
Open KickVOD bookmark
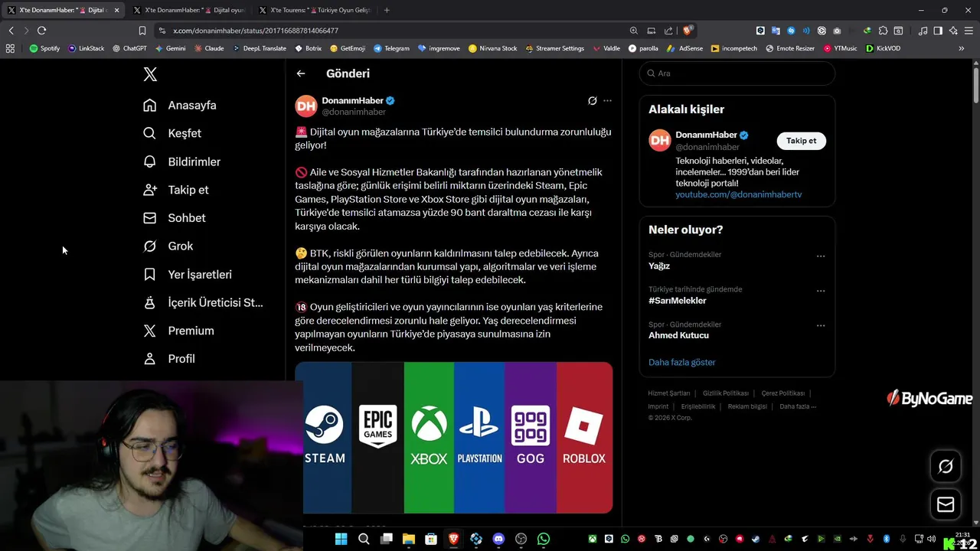coord(883,48)
